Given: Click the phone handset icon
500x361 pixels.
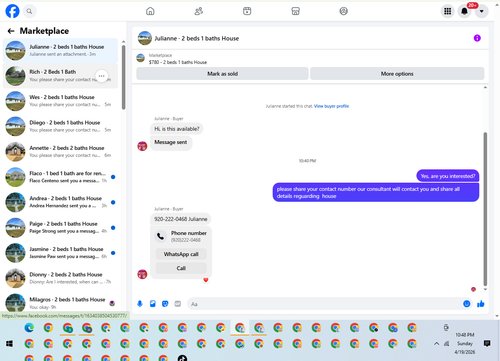Looking at the screenshot, I should (161, 236).
